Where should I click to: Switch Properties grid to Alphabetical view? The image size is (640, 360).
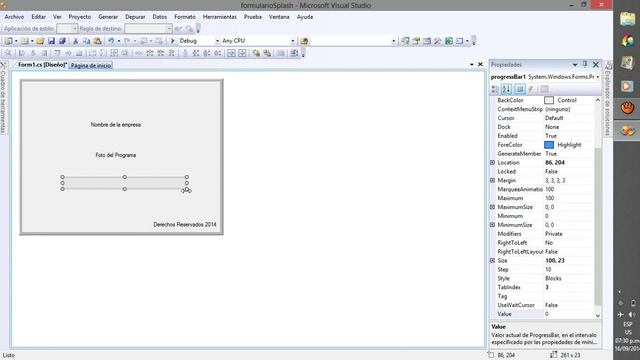[x=507, y=89]
